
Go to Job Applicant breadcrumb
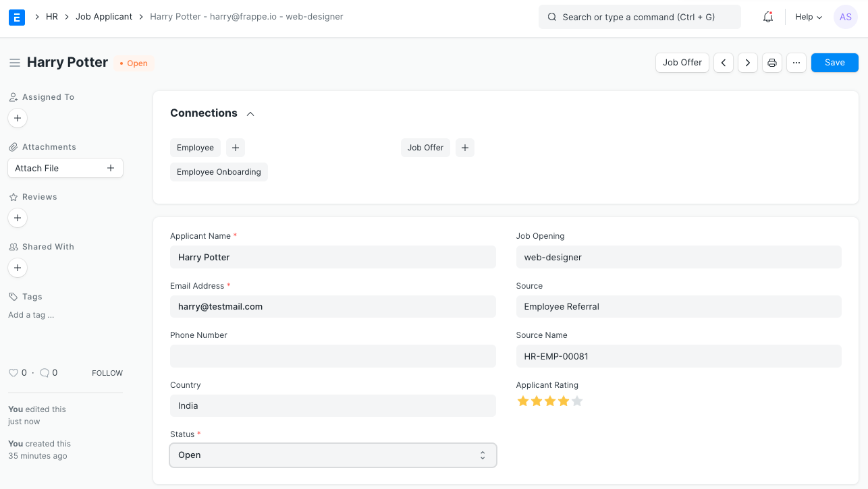[x=104, y=17]
